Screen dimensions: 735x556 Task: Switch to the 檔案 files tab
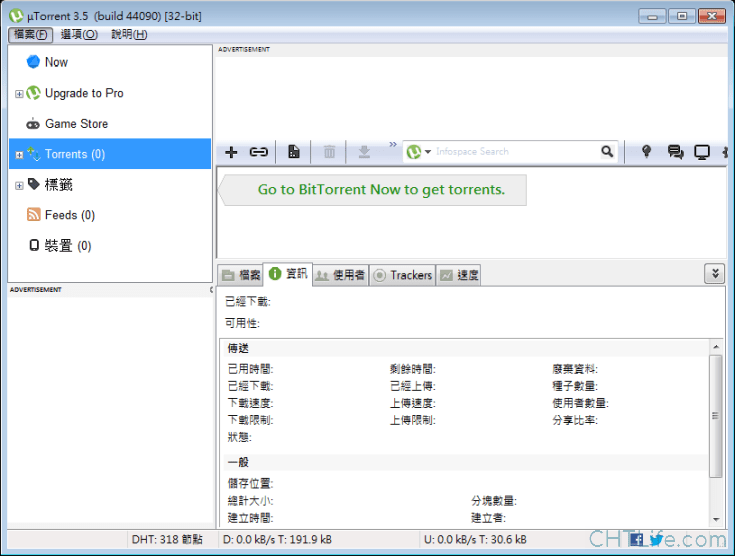click(241, 275)
